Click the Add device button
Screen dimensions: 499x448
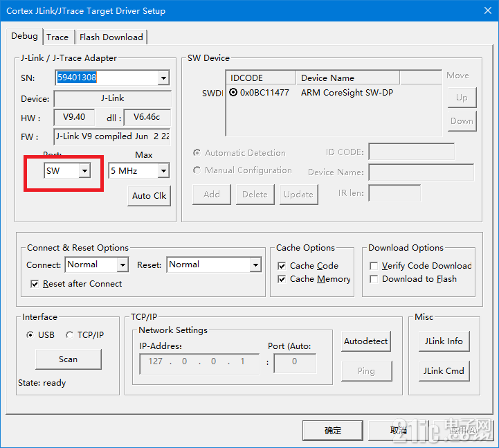tap(212, 195)
